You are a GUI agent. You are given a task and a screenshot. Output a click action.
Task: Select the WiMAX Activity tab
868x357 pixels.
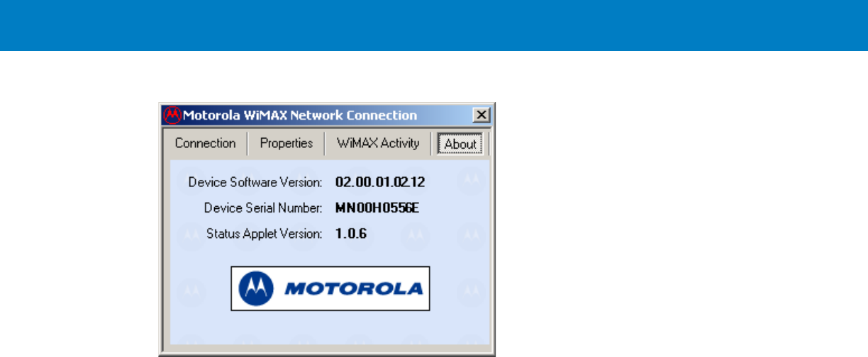pyautogui.click(x=378, y=143)
